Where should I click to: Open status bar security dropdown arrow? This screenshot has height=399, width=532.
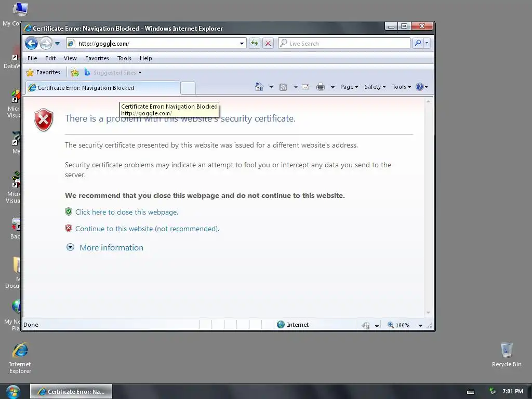[x=377, y=326]
